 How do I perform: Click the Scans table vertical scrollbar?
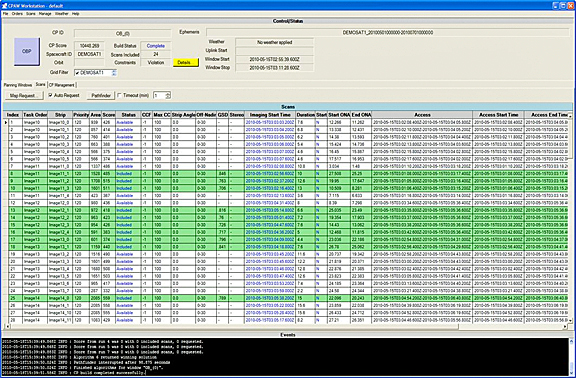(x=570, y=218)
